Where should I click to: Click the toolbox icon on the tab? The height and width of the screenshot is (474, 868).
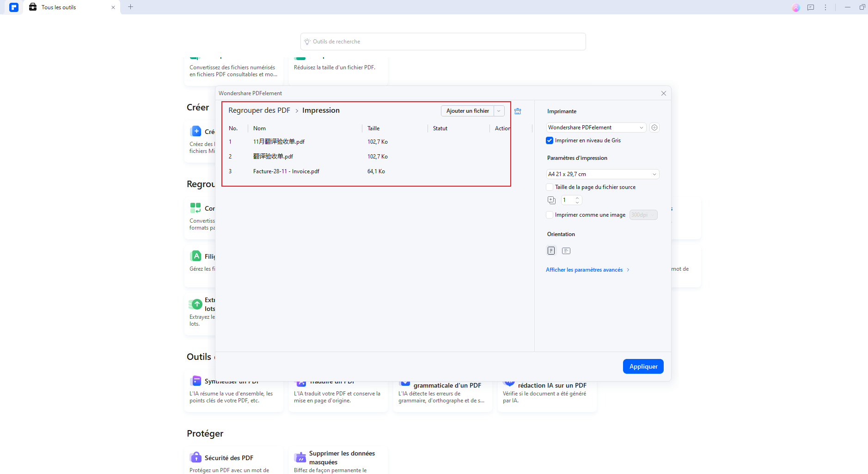[x=33, y=7]
